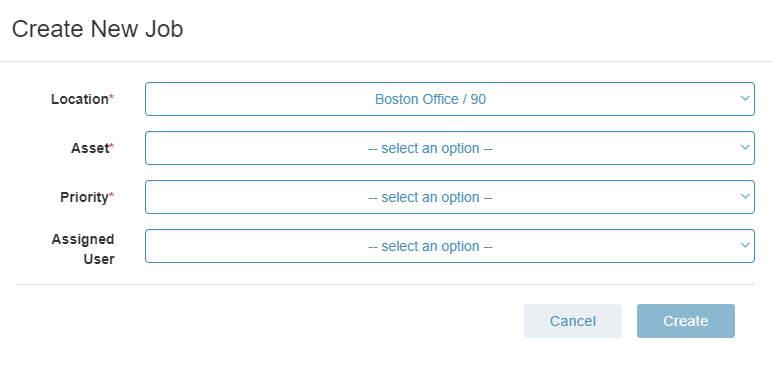Open the Location dropdown
The height and width of the screenshot is (373, 773).
coord(450,99)
